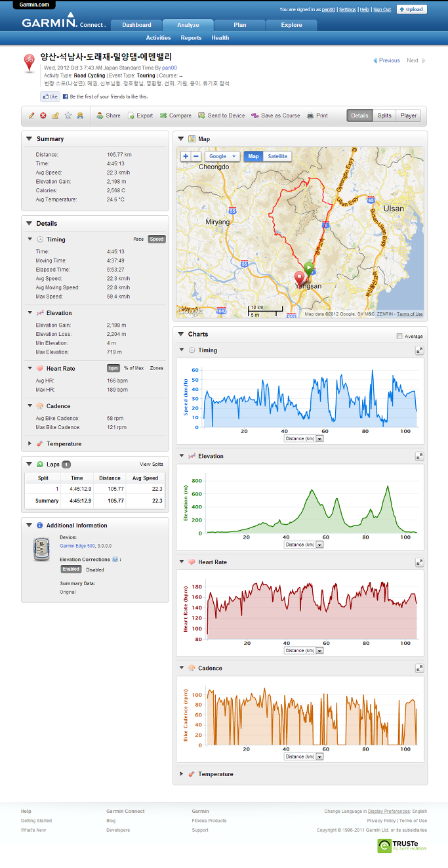The height and width of the screenshot is (868, 448).
Task: Collapse the Additional Information panel
Action: tap(29, 526)
